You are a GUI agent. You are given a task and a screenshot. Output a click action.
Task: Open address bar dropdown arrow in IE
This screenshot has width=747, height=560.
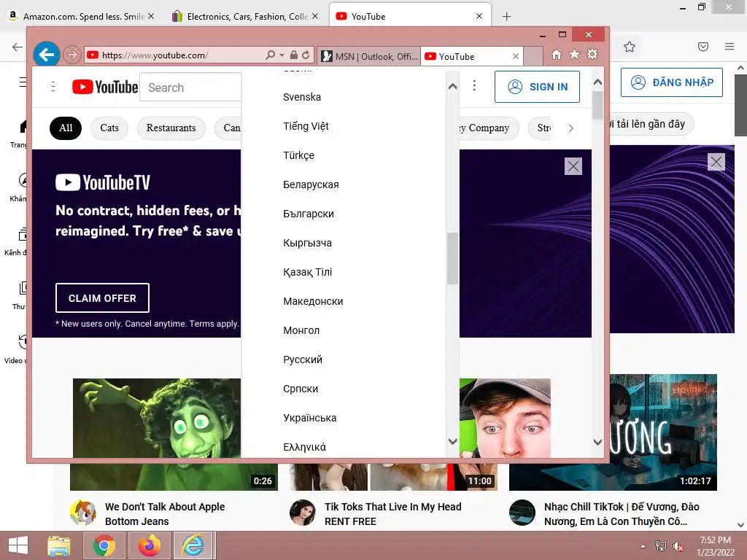[x=282, y=55]
